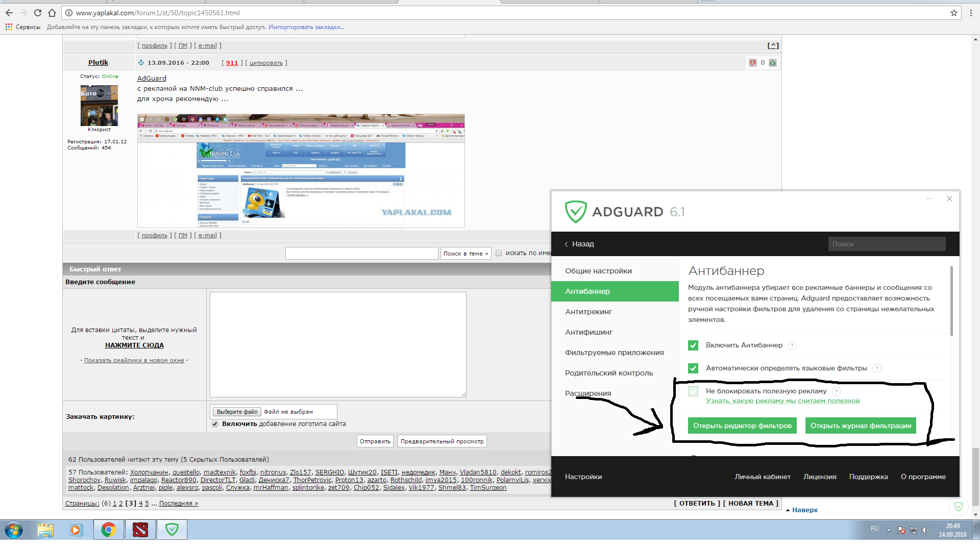Screen dimensions: 980x551
Task: Downvote Plutik's post with the red icon
Action: [x=752, y=63]
